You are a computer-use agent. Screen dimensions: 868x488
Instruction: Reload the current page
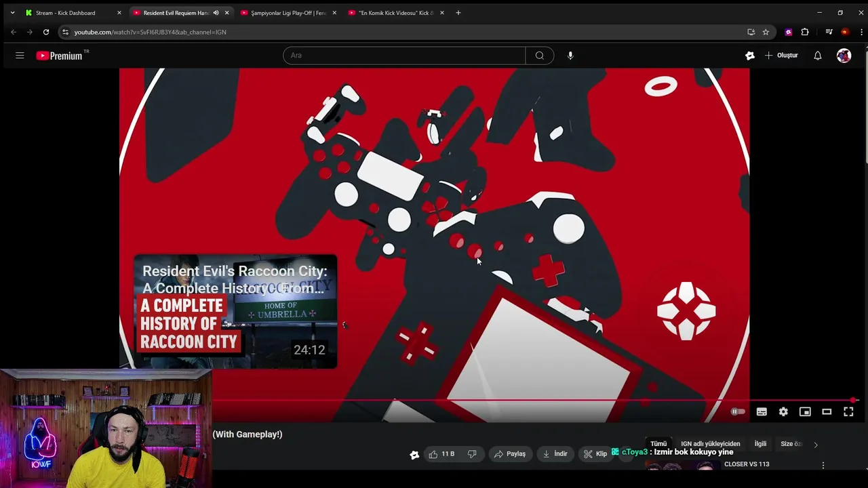click(x=46, y=32)
